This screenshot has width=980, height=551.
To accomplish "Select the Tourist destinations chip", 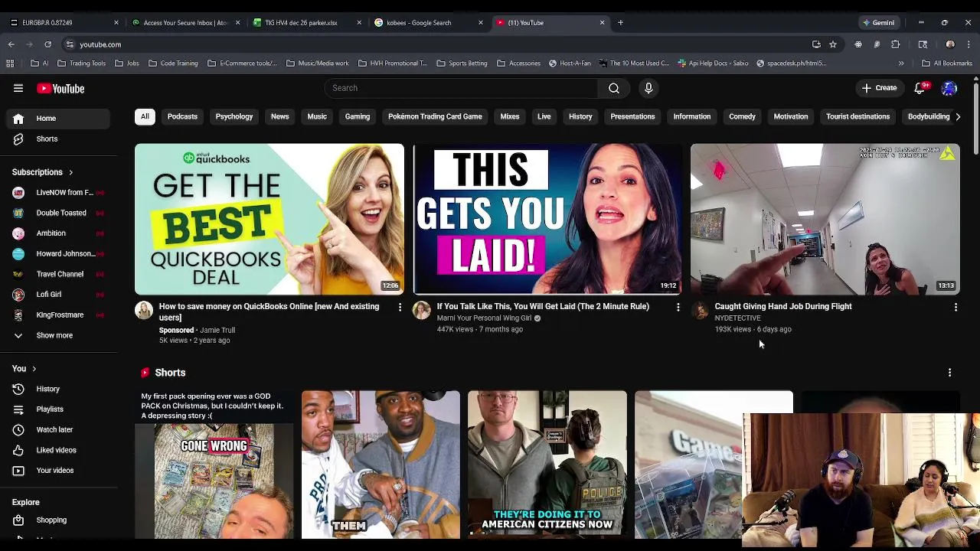I will [857, 116].
